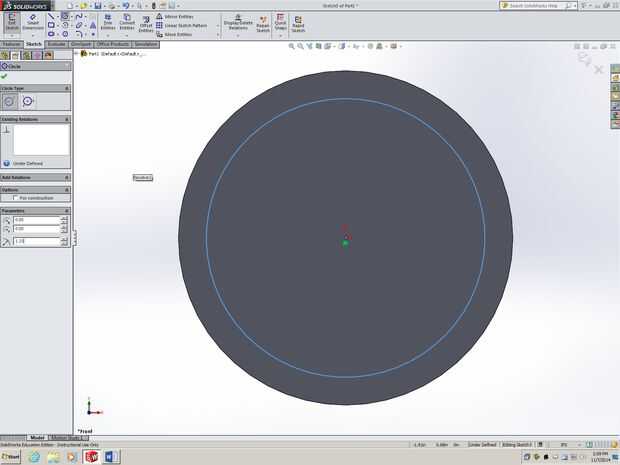This screenshot has height=465, width=620.
Task: Click the Mirror Entities tool
Action: coord(174,17)
